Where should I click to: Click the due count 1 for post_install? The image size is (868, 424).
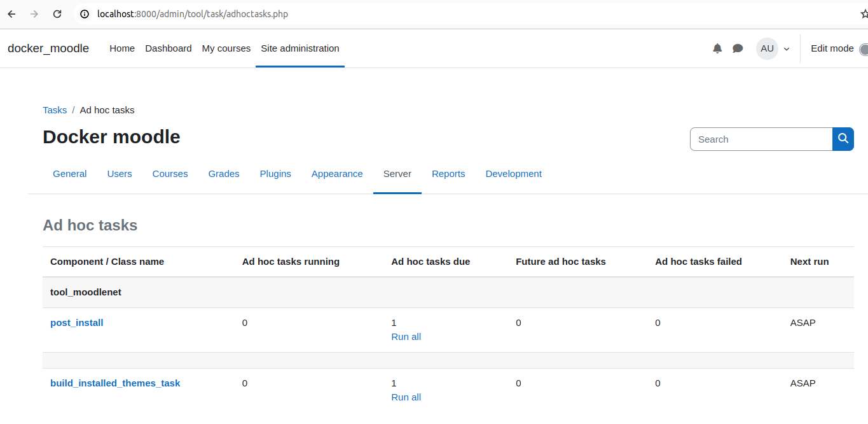pyautogui.click(x=394, y=323)
